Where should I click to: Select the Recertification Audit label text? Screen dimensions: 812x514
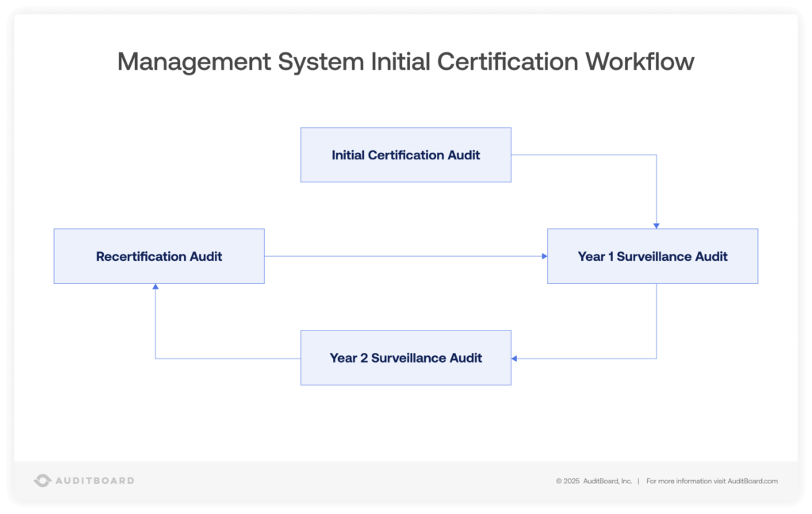point(159,256)
